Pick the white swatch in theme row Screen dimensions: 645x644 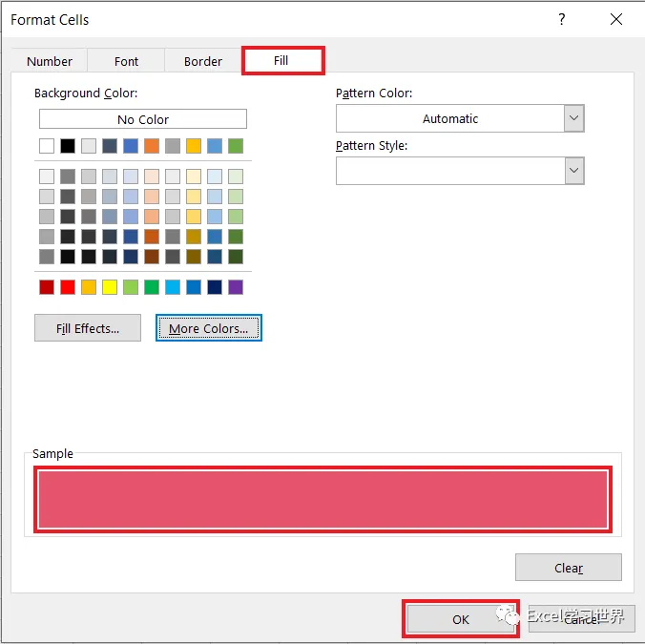[x=47, y=146]
